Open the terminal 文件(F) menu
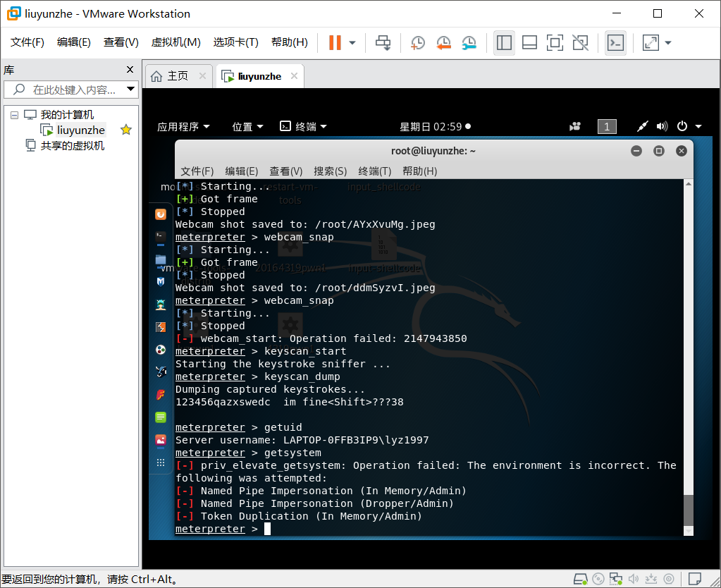Screen dimensions: 721x588 (197, 171)
